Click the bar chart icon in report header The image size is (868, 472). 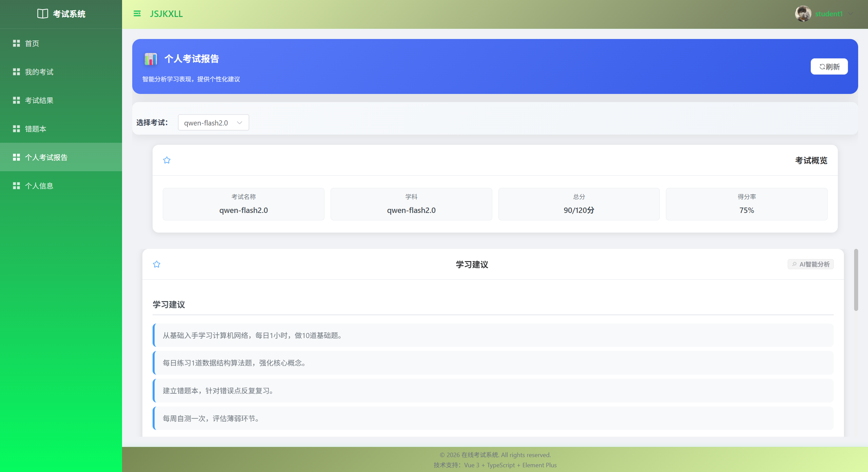tap(151, 59)
